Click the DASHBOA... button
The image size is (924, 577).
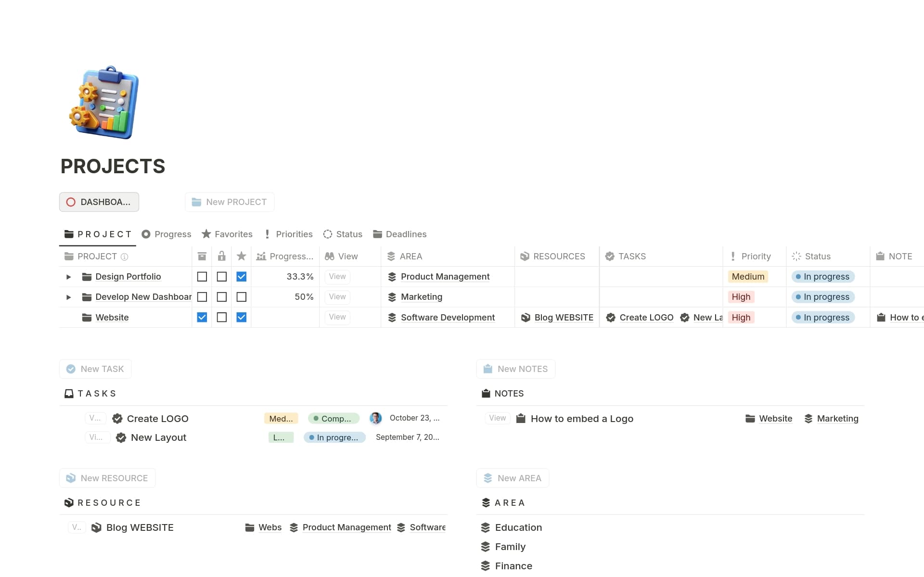pos(99,202)
